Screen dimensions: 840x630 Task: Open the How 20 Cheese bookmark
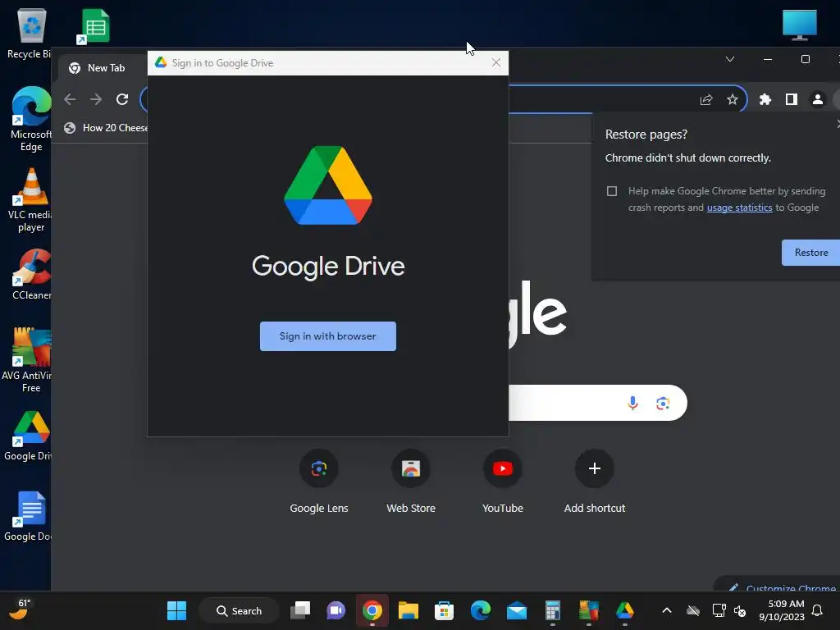click(x=106, y=128)
